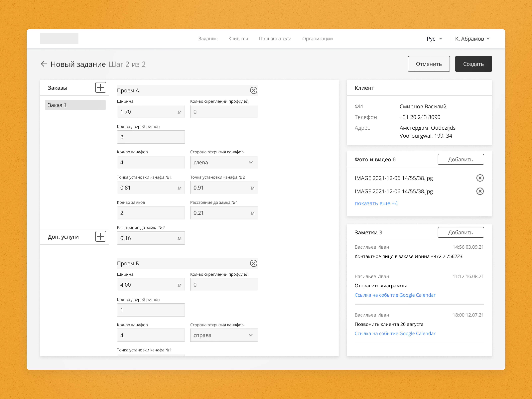Click Точка установки канафа №2 field 0,91
Screen dimensions: 532x399
pyautogui.click(x=224, y=188)
